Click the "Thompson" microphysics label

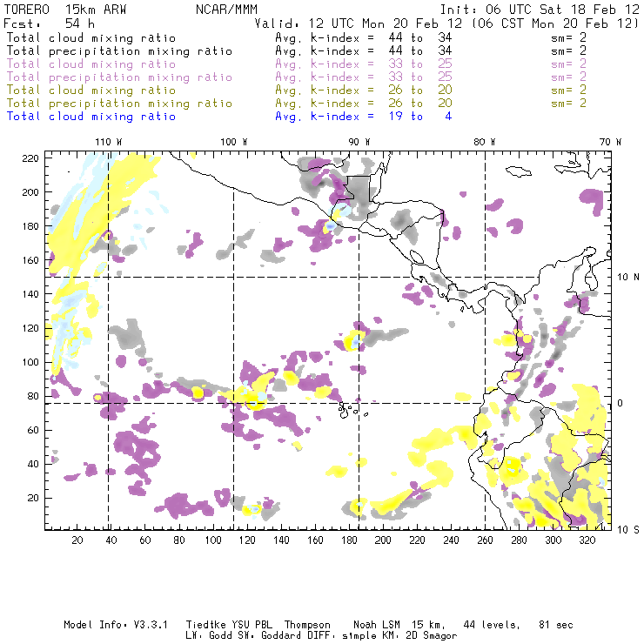click(x=307, y=625)
